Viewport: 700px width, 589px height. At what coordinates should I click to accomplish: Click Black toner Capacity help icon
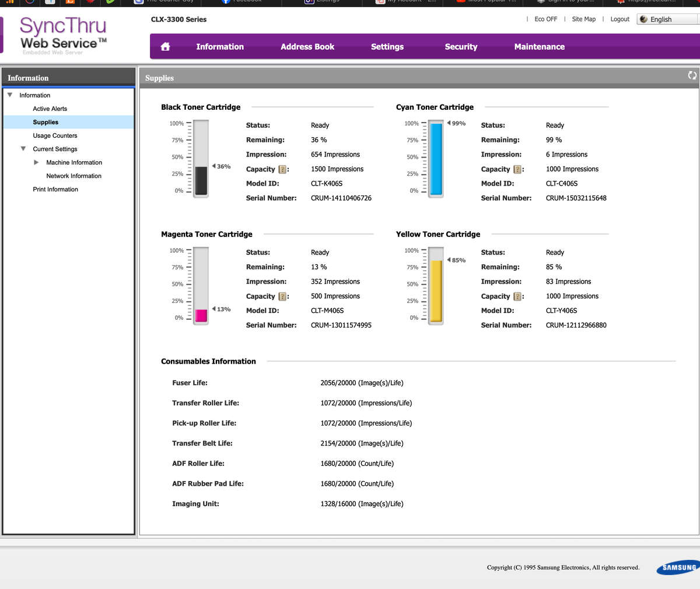click(282, 169)
